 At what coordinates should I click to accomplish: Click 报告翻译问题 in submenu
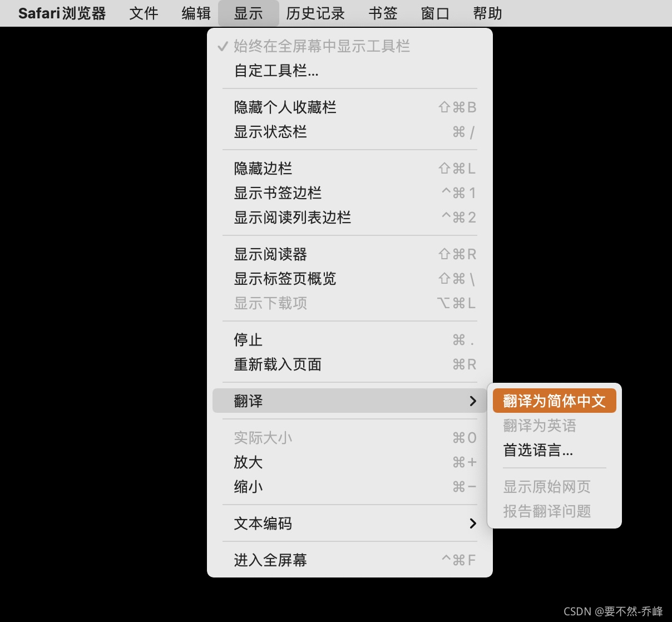(555, 511)
